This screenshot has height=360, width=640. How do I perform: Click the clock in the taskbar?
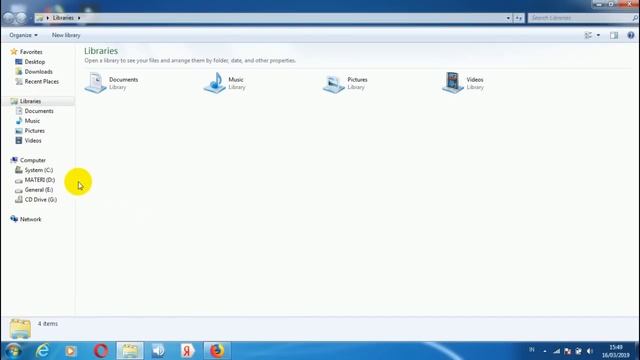click(615, 351)
